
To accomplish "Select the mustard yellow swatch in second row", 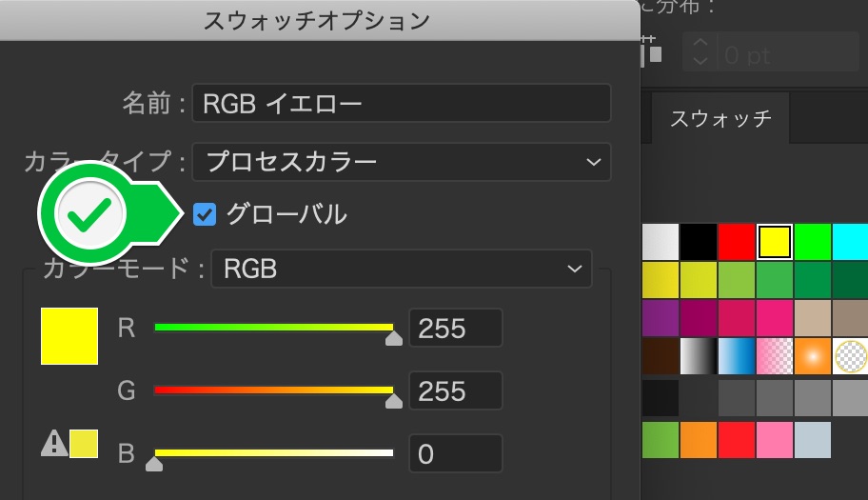I will 661,280.
